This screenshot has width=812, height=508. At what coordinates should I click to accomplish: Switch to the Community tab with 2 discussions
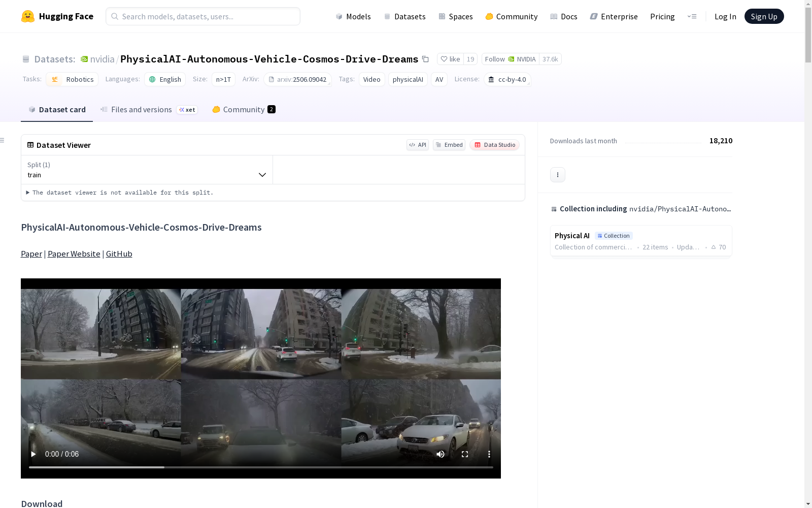point(244,110)
